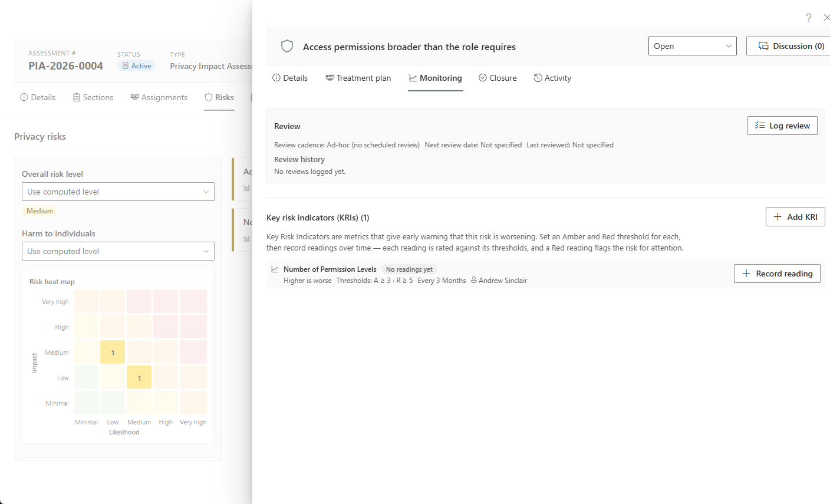The width and height of the screenshot is (830, 504).
Task: Click the No readings yet badge
Action: click(409, 269)
